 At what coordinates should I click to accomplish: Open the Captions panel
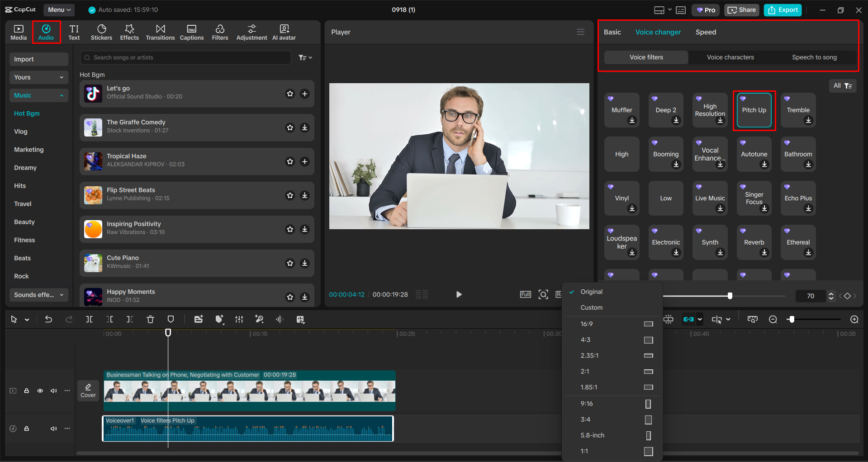click(191, 32)
